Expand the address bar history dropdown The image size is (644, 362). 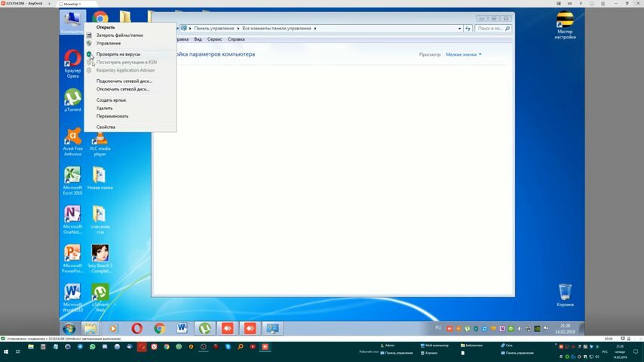click(x=459, y=29)
